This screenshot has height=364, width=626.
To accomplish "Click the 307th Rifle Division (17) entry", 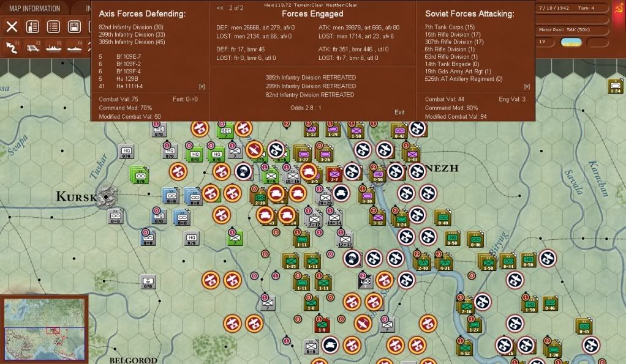I will tap(454, 42).
